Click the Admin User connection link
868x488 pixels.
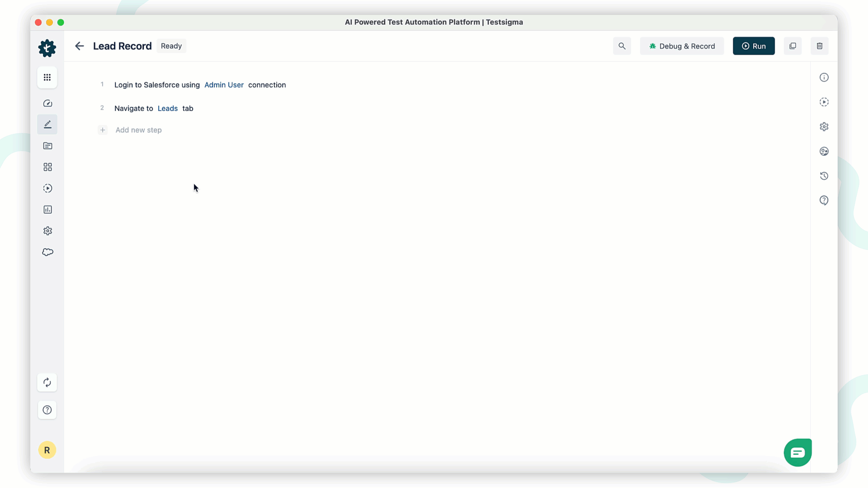[x=224, y=85]
